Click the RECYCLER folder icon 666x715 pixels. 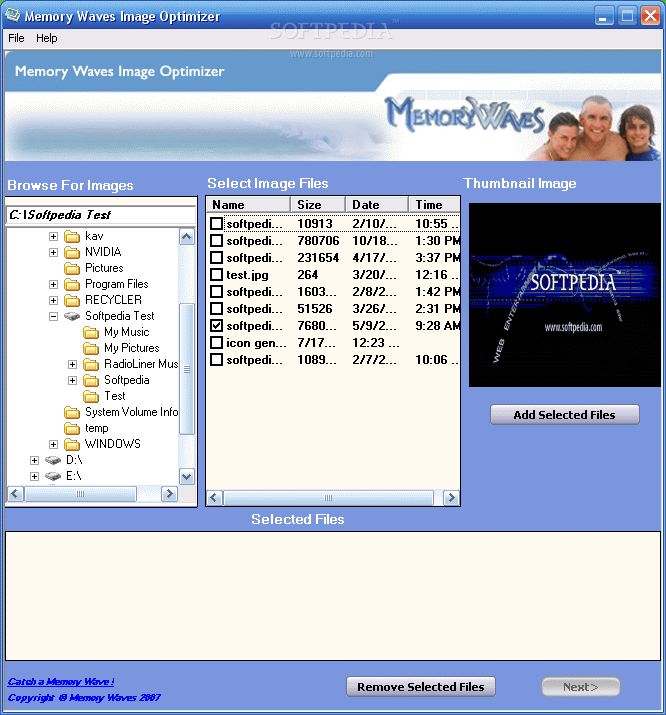click(x=72, y=300)
